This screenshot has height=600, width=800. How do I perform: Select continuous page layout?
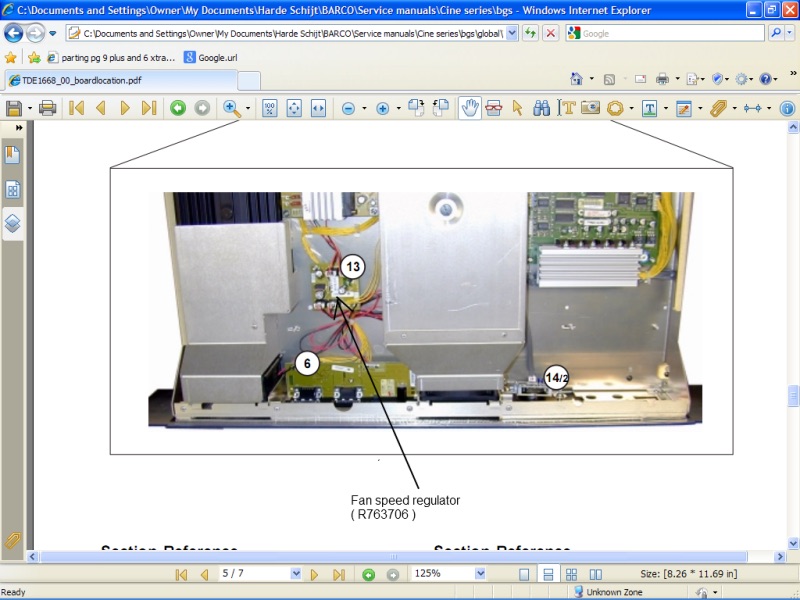coord(548,574)
